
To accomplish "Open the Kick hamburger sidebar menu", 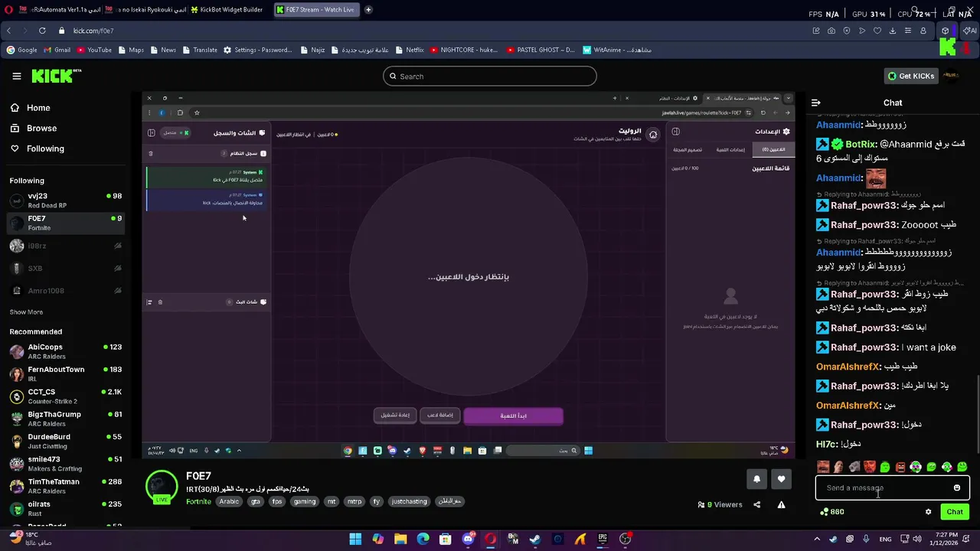I will [x=16, y=76].
